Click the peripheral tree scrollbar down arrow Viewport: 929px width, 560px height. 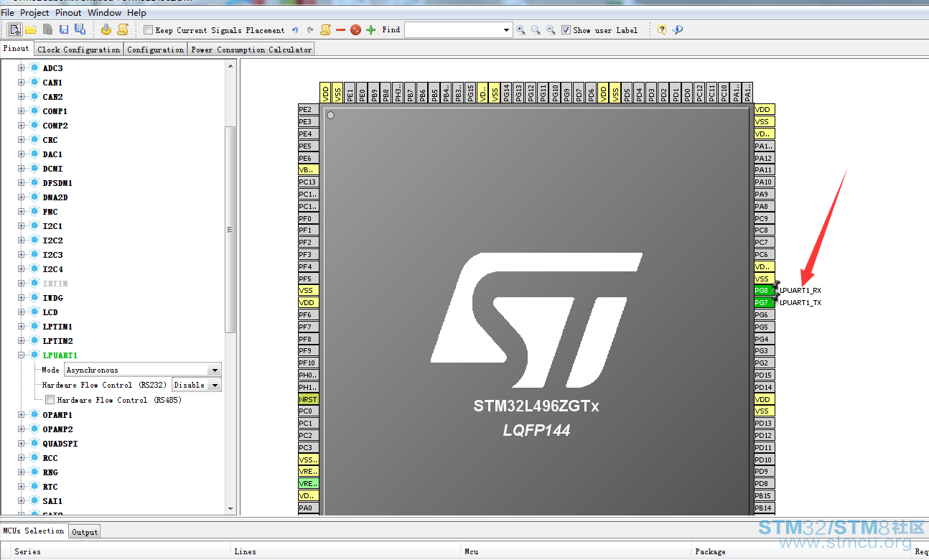(x=230, y=509)
